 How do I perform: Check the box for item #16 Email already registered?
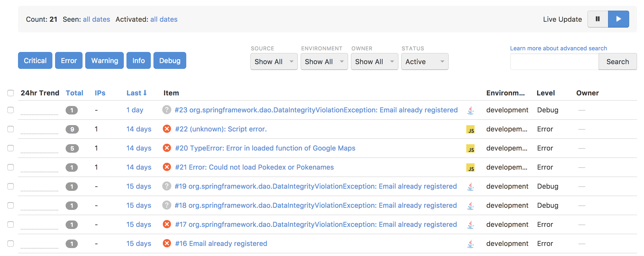click(11, 244)
